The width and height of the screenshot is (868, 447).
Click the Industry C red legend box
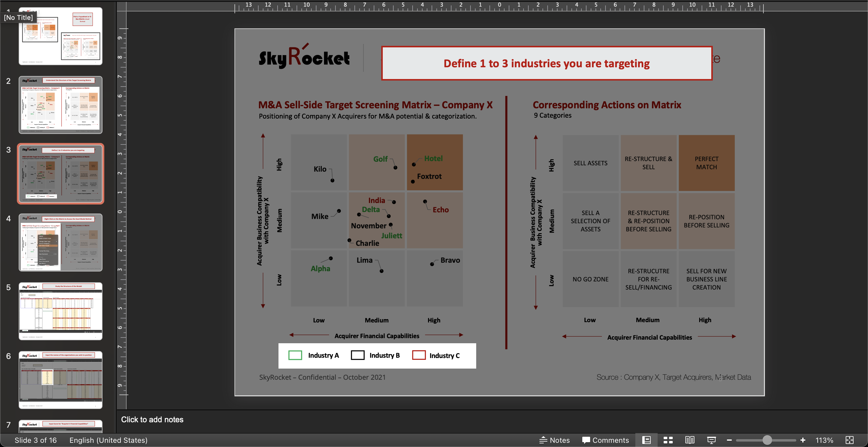point(419,355)
